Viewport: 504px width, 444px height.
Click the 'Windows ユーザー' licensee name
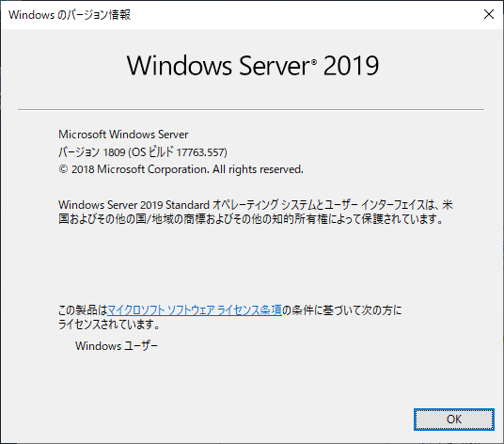pos(117,346)
